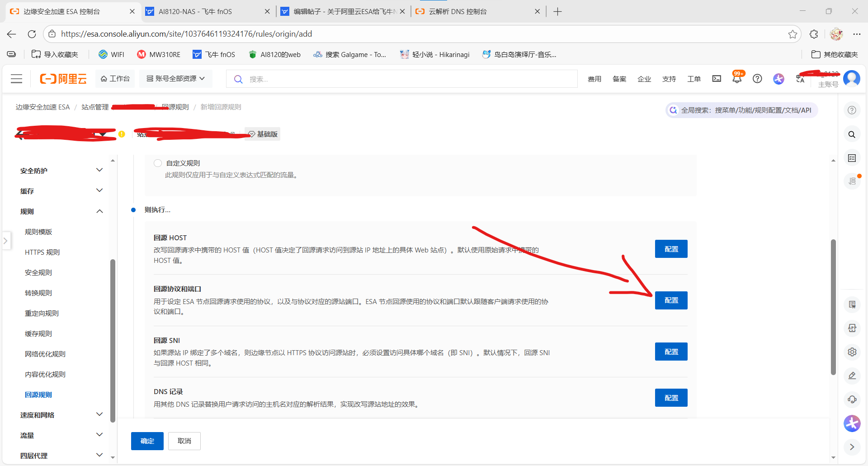Image resolution: width=868 pixels, height=466 pixels.
Task: Collapse the 规则 menu section
Action: (x=61, y=211)
